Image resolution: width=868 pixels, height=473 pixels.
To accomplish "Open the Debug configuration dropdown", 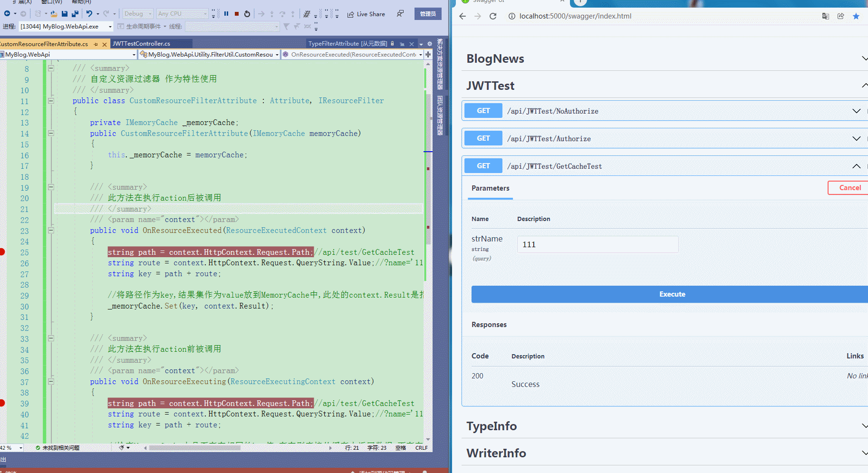I will pos(137,13).
